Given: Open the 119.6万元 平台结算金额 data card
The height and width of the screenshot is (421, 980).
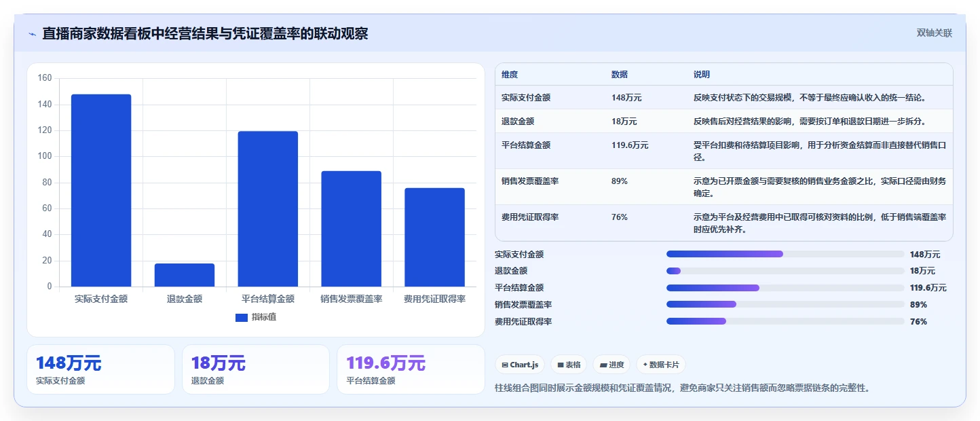Looking at the screenshot, I should pos(411,369).
